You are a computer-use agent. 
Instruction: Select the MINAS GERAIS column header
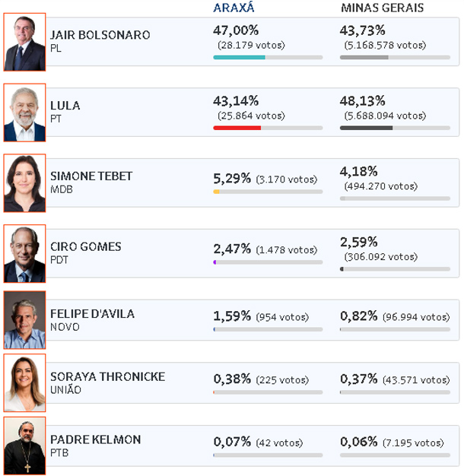tap(382, 8)
